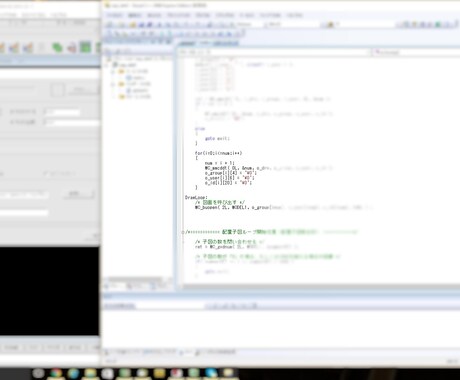Click the green square icon in left window toolbar
Image resolution: width=460 pixels, height=380 pixels.
85,47
